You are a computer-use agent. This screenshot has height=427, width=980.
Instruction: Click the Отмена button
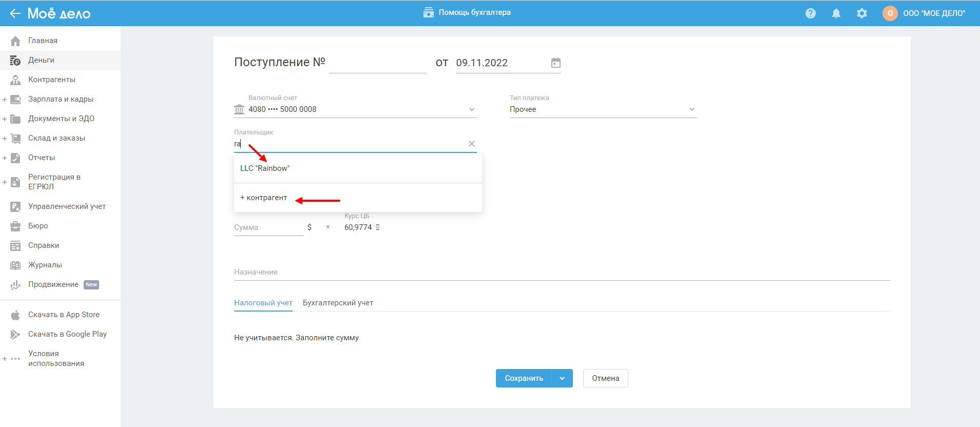click(605, 378)
